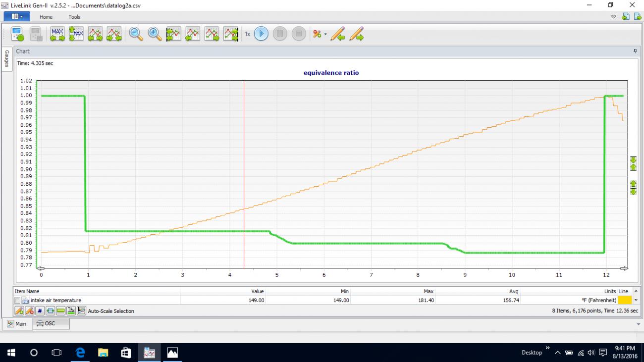Click the 156.74 Avg value cell
This screenshot has height=362, width=644.
[478, 300]
